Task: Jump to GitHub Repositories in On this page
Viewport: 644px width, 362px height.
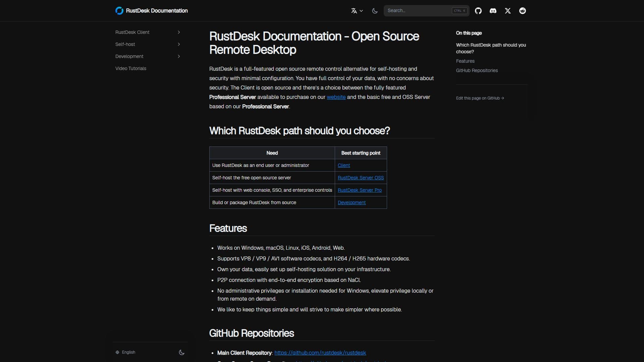Action: click(x=477, y=70)
